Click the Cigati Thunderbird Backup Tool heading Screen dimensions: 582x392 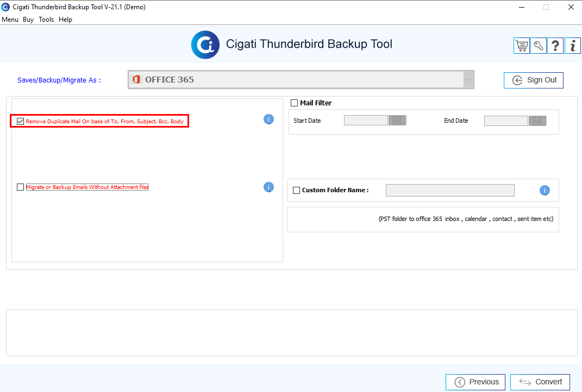pyautogui.click(x=309, y=44)
